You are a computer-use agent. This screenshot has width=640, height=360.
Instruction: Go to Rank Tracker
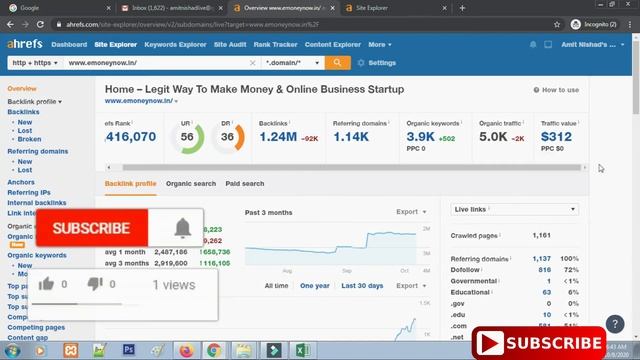tap(276, 44)
